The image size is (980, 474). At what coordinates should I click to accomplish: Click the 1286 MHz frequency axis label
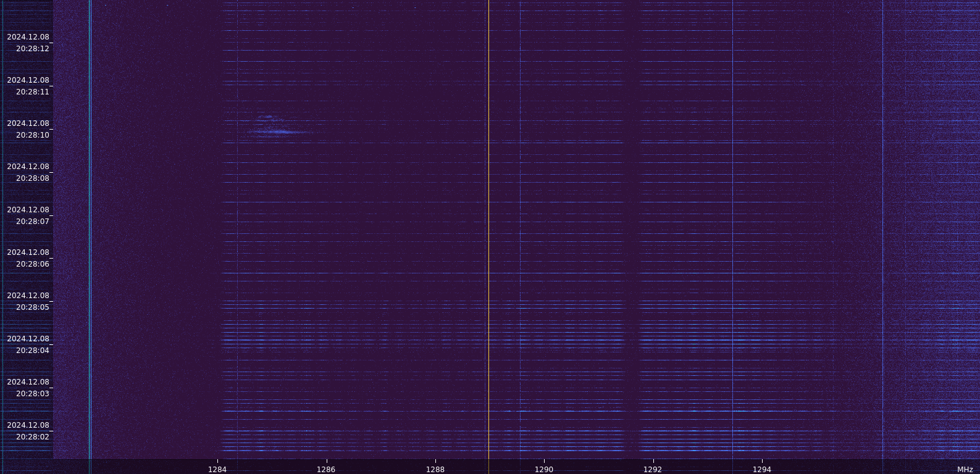click(x=326, y=469)
